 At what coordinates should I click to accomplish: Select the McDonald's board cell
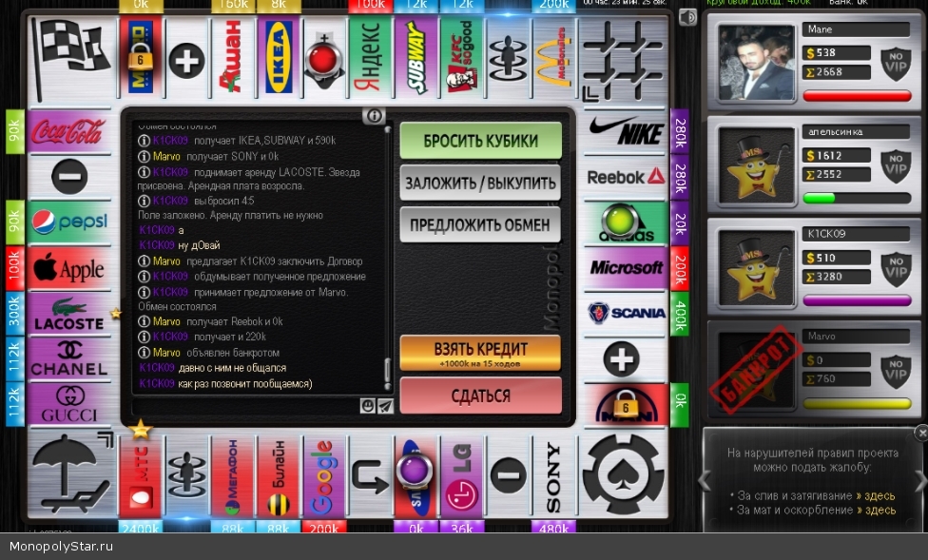554,57
